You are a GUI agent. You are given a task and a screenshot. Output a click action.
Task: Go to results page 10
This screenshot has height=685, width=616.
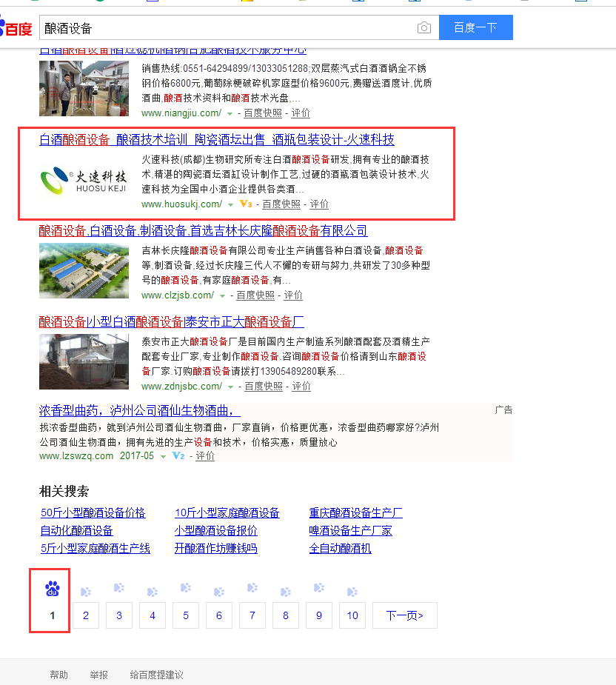pos(352,615)
